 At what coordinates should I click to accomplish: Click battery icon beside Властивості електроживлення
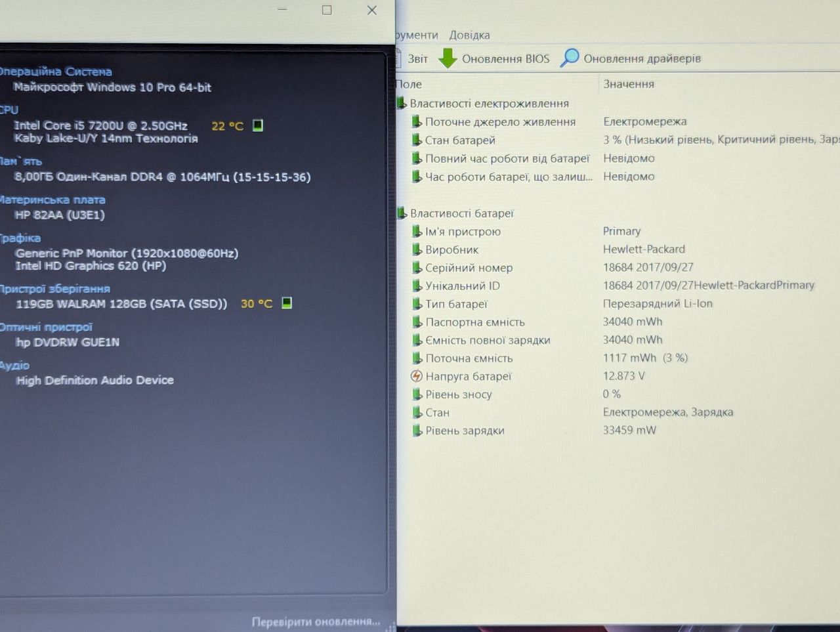[402, 103]
